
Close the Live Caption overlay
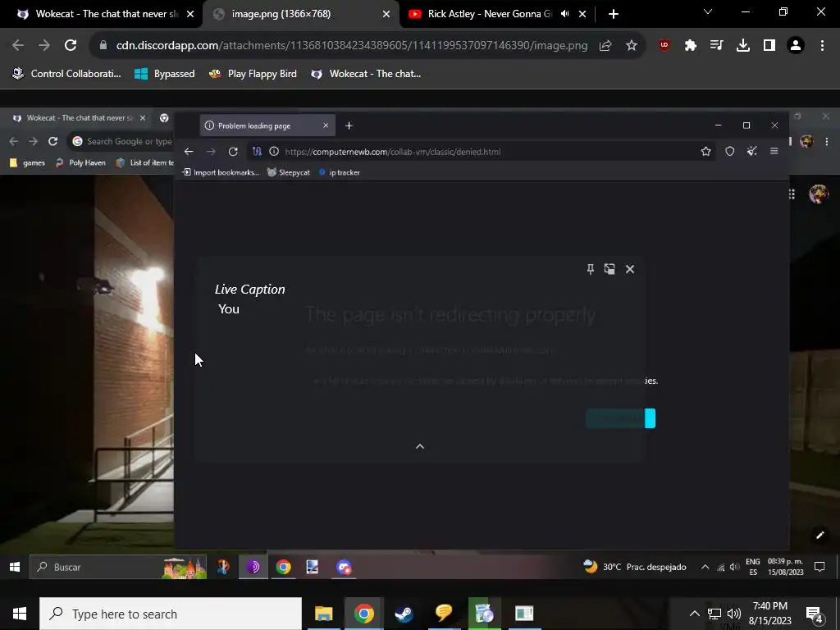(x=630, y=269)
